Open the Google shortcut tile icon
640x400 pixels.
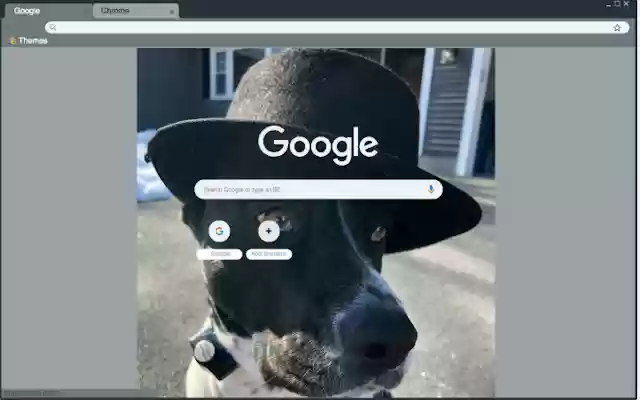click(x=220, y=231)
